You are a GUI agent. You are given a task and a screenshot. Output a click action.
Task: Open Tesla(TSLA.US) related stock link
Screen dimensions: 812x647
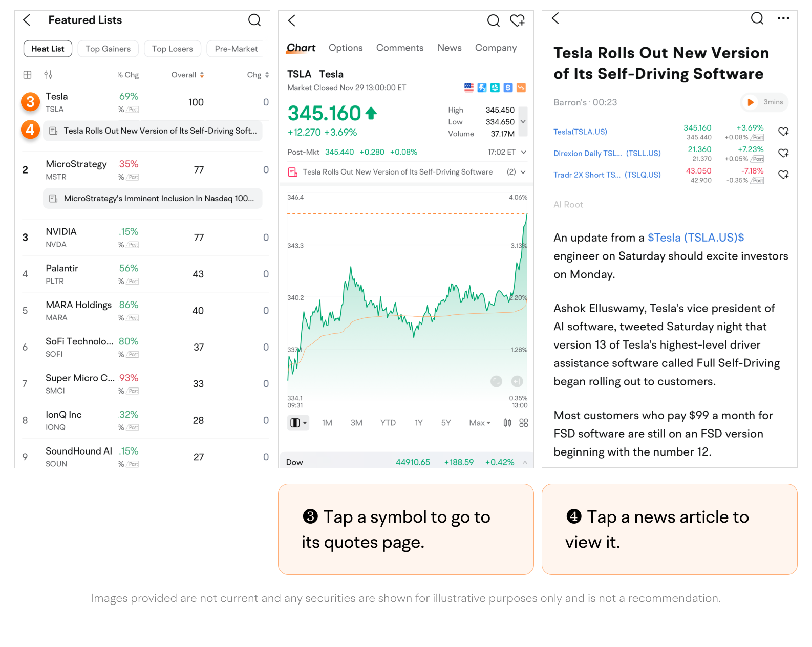coord(580,132)
